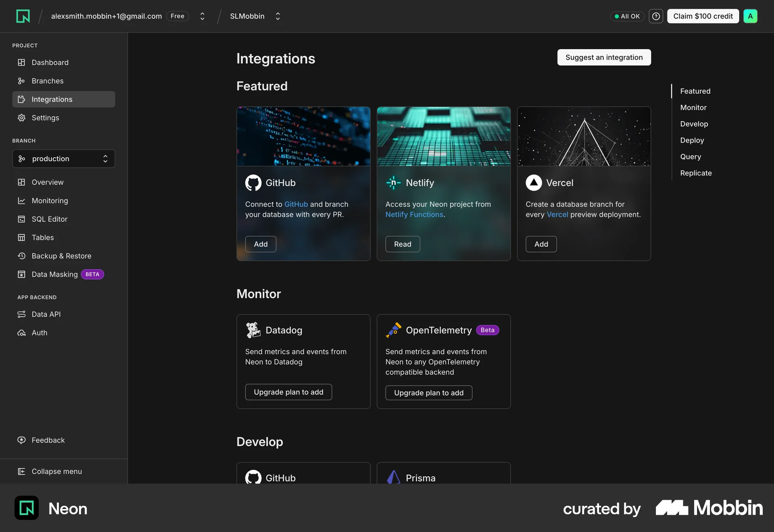Click the GitHub logo in Develop section

pyautogui.click(x=253, y=477)
